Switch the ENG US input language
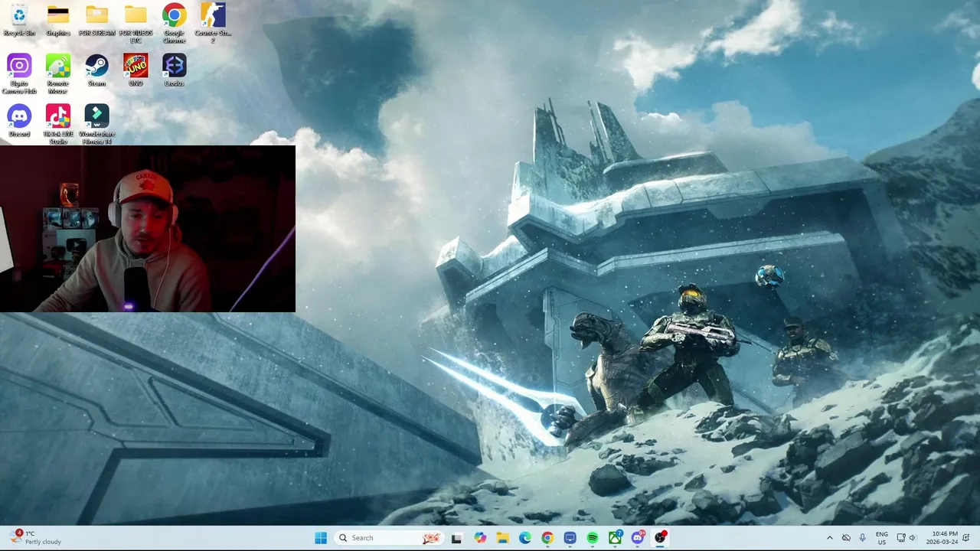This screenshot has height=551, width=980. (x=882, y=538)
